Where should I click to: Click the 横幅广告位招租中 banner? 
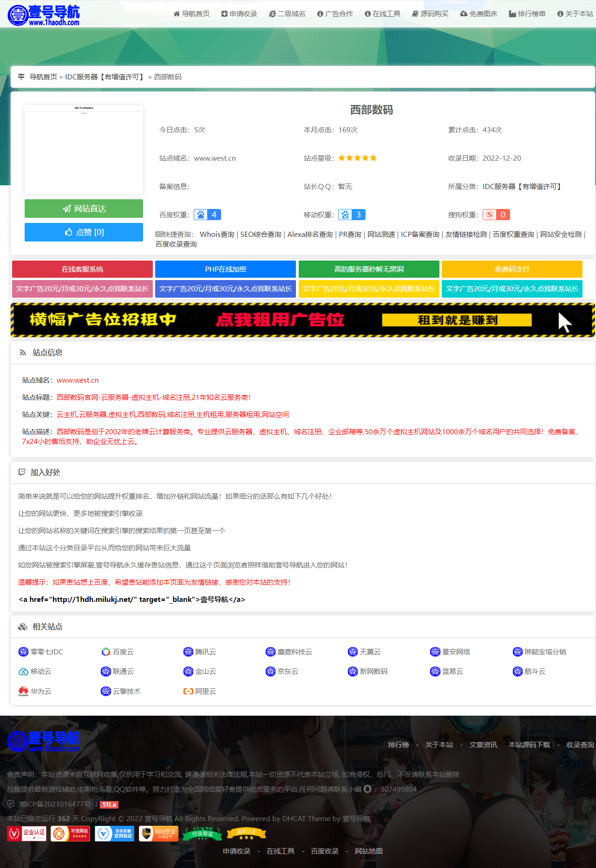303,320
